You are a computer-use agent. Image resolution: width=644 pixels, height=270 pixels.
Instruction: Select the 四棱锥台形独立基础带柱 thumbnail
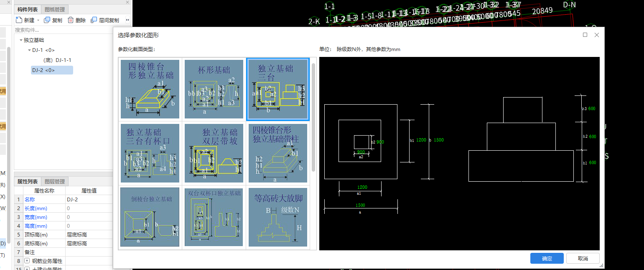pyautogui.click(x=278, y=153)
